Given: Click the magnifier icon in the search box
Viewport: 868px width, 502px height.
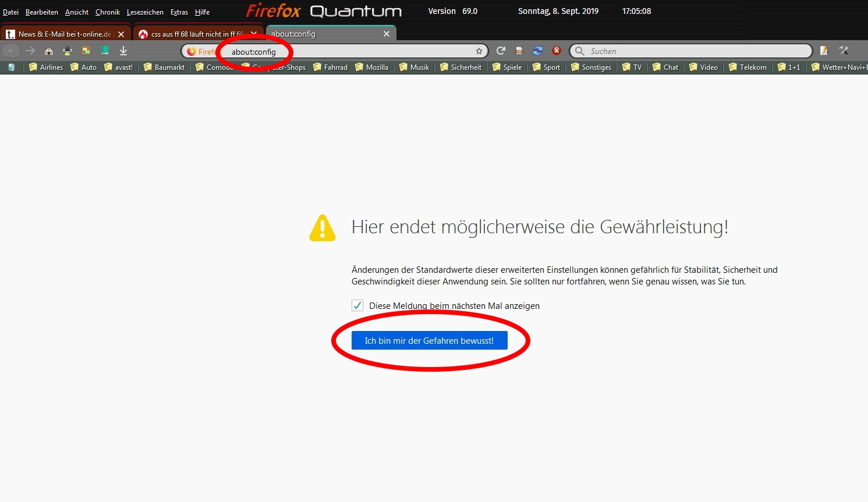Looking at the screenshot, I should [580, 51].
